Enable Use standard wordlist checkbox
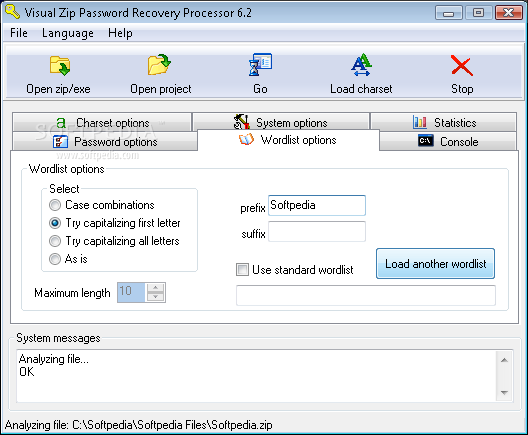Screen dimensions: 528x435 click(x=242, y=269)
